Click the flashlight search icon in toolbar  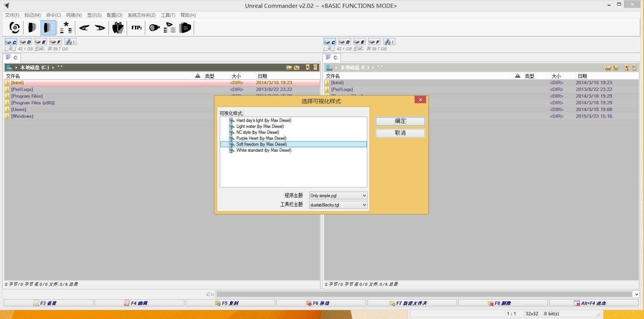(154, 28)
